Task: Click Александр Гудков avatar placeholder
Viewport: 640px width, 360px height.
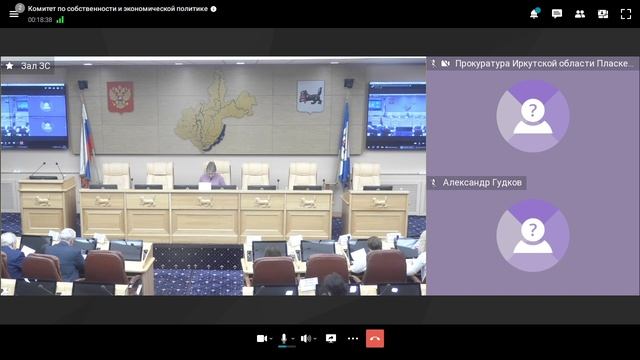Action: coord(533,236)
